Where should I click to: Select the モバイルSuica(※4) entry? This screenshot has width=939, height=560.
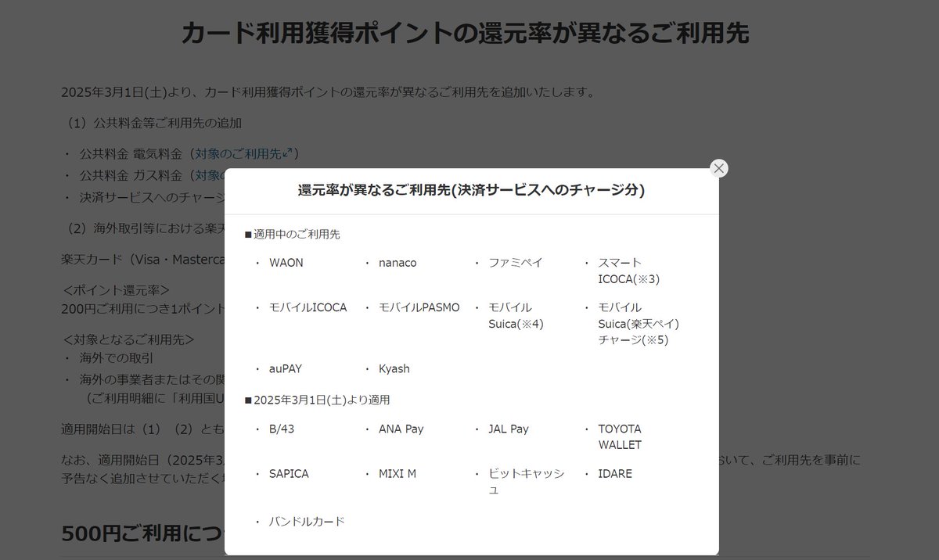click(x=516, y=315)
